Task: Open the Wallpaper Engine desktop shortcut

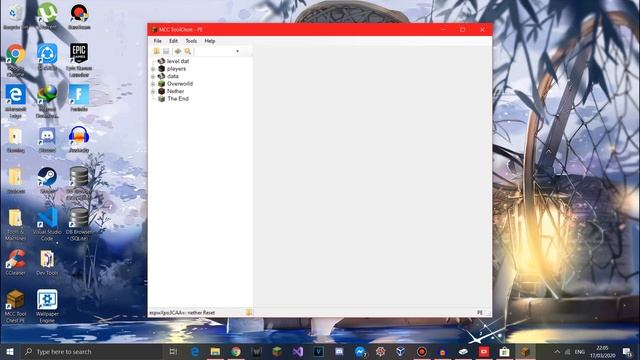Action: [47, 307]
